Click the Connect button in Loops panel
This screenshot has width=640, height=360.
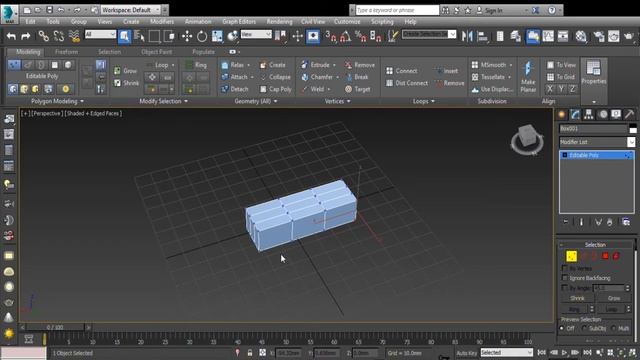(x=402, y=71)
